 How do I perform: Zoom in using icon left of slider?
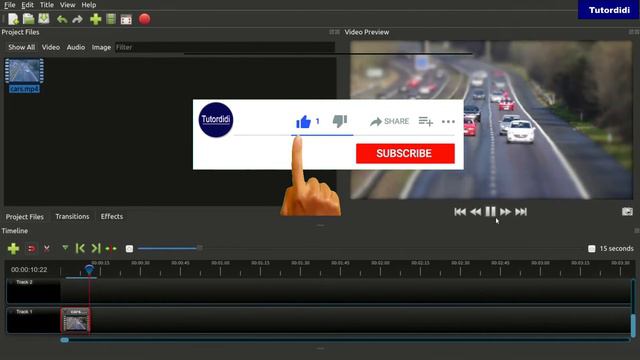129,249
